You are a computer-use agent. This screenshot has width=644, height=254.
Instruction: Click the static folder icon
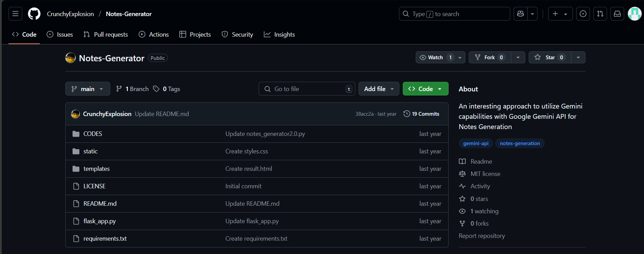[76, 151]
